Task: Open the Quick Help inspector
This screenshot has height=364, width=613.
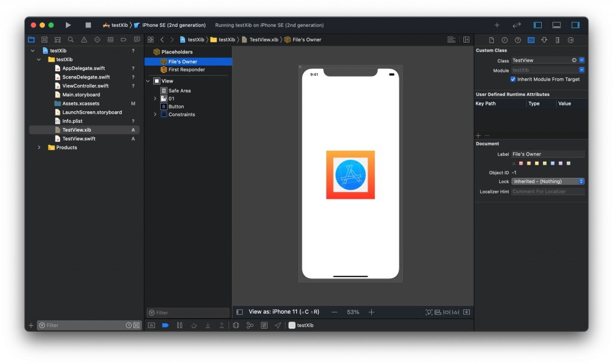Action: pyautogui.click(x=517, y=40)
